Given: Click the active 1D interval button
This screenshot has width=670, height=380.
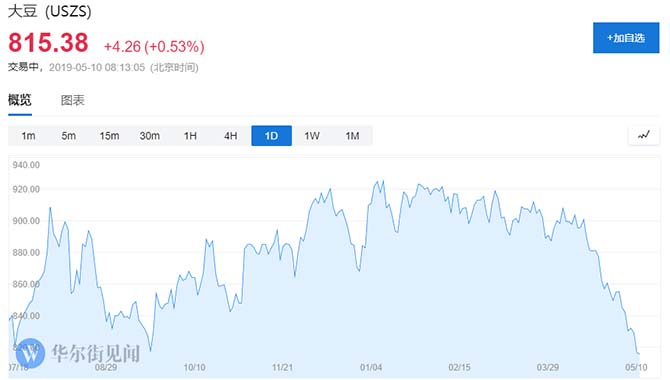Looking at the screenshot, I should pyautogui.click(x=271, y=136).
